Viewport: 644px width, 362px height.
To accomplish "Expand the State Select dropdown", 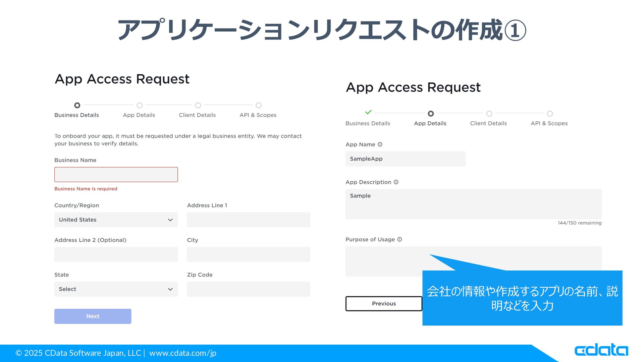I will coord(116,289).
